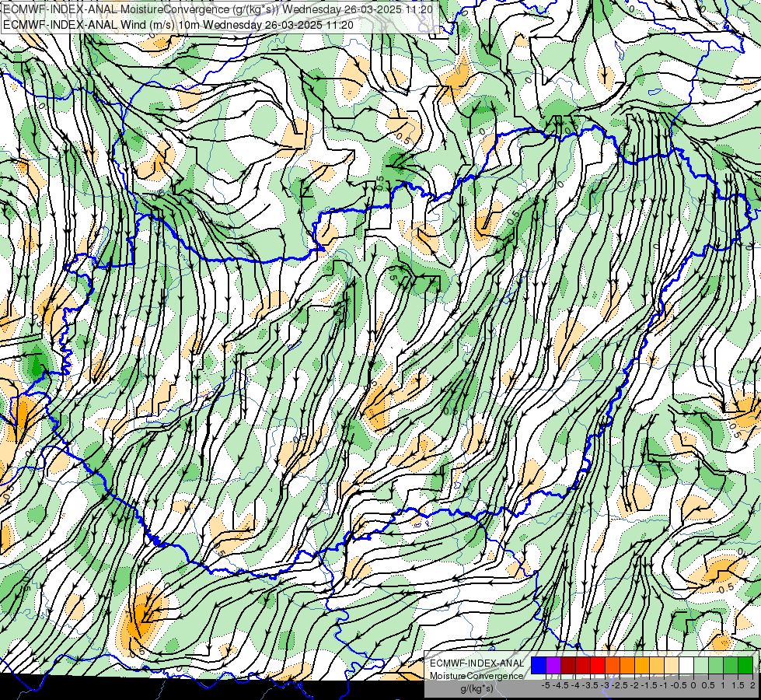Click the dark green swatch between 1.5 and 2
Image resolution: width=761 pixels, height=700 pixels.
pos(745,665)
